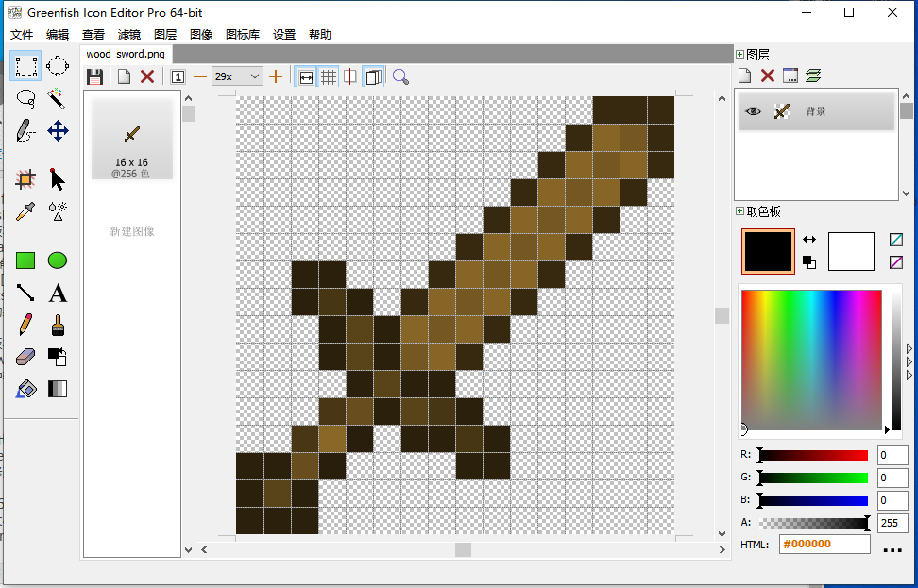Choose the recolor tool
This screenshot has height=588, width=918.
58,357
